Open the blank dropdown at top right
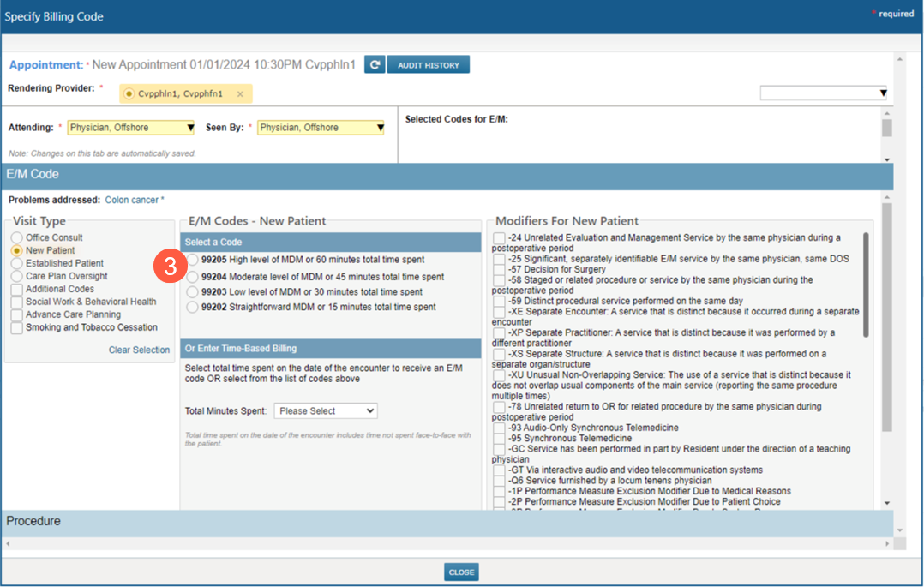 click(823, 93)
